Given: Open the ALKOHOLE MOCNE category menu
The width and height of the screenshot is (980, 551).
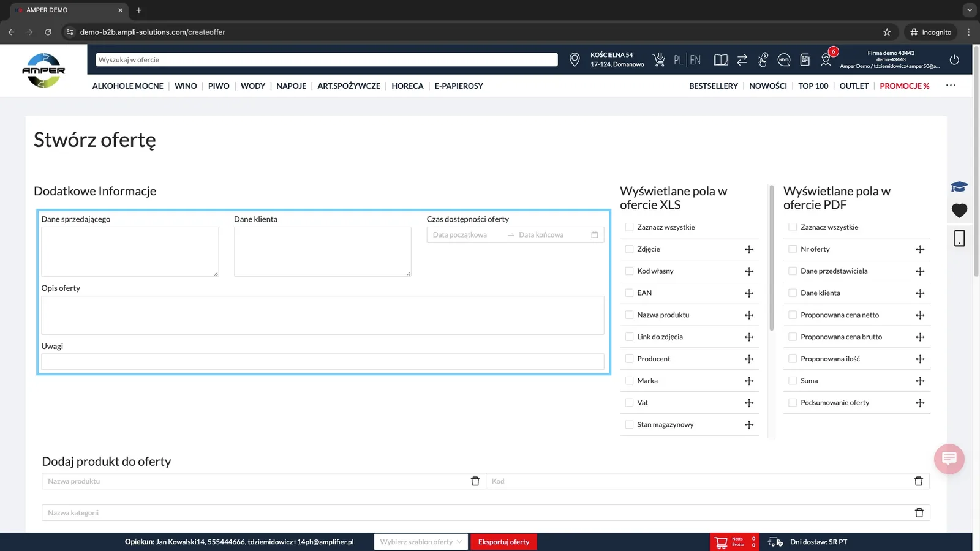Looking at the screenshot, I should (x=127, y=86).
